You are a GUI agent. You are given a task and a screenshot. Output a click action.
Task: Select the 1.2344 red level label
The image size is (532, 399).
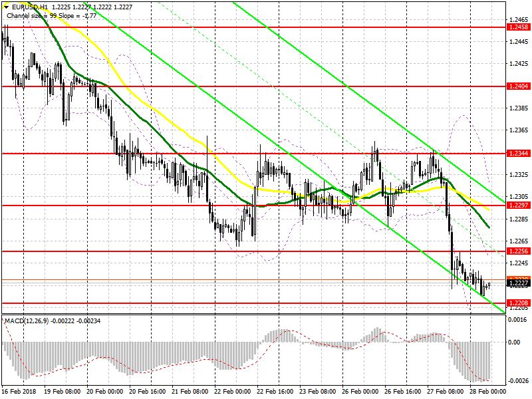pyautogui.click(x=519, y=154)
